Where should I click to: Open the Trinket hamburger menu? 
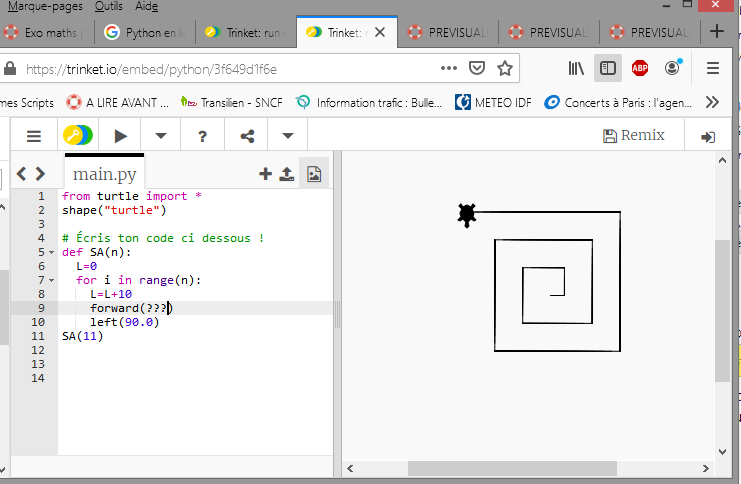click(34, 136)
